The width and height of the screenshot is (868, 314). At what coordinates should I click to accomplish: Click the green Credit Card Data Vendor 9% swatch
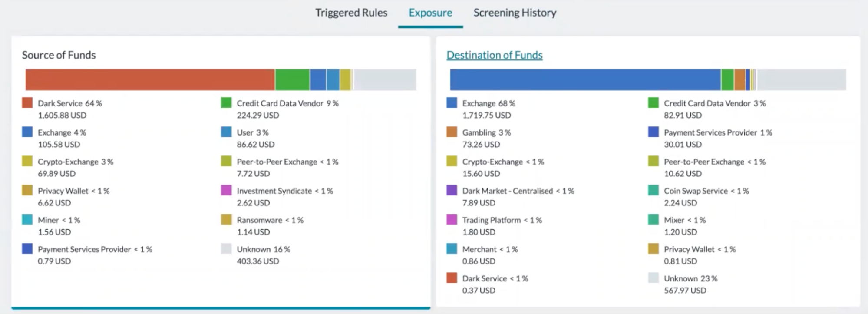click(226, 103)
